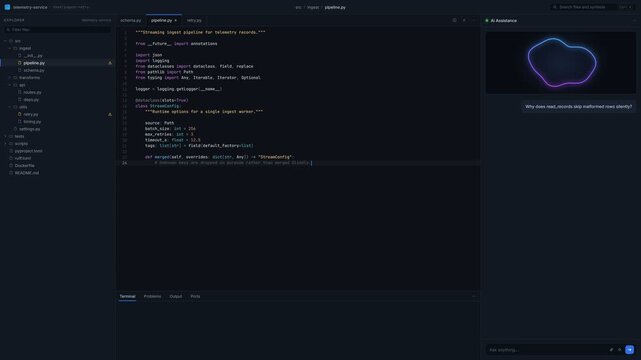The height and width of the screenshot is (360, 641).
Task: Expand the tests folder
Action: coord(5,136)
